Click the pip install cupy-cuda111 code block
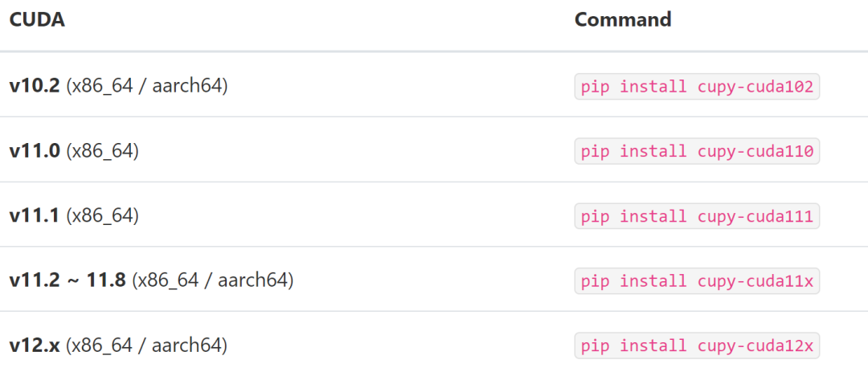This screenshot has height=368, width=868. (697, 217)
